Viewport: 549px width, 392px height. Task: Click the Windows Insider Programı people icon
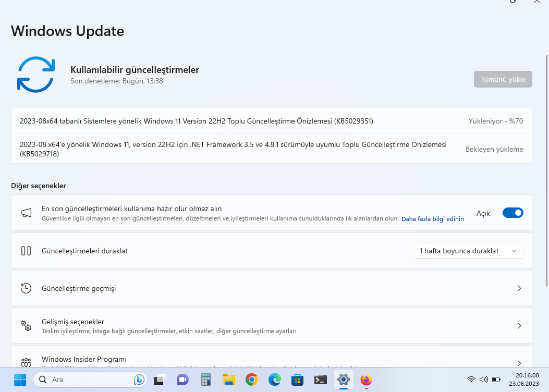26,362
